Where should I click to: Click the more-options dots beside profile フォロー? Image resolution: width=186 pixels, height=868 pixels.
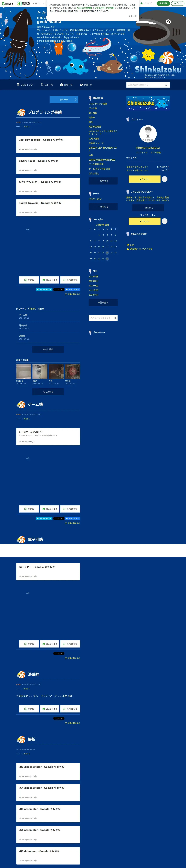(x=164, y=179)
